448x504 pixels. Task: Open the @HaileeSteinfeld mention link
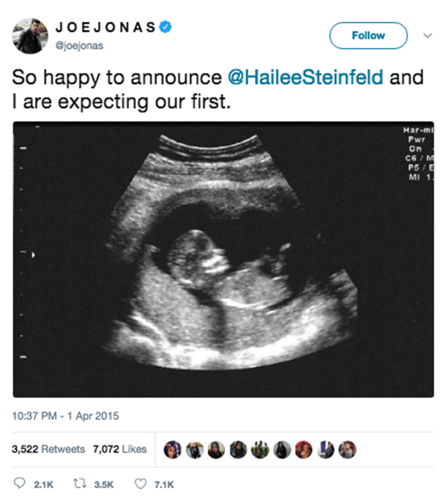305,78
